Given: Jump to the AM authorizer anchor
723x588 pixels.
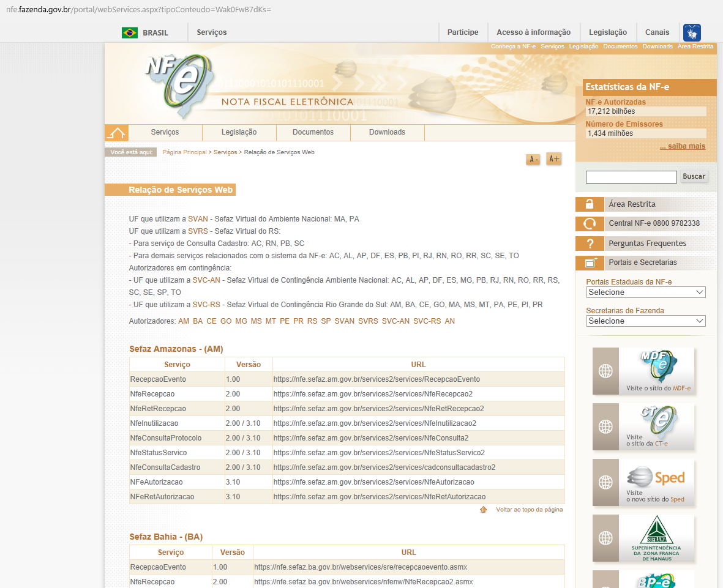Looking at the screenshot, I should pyautogui.click(x=184, y=321).
